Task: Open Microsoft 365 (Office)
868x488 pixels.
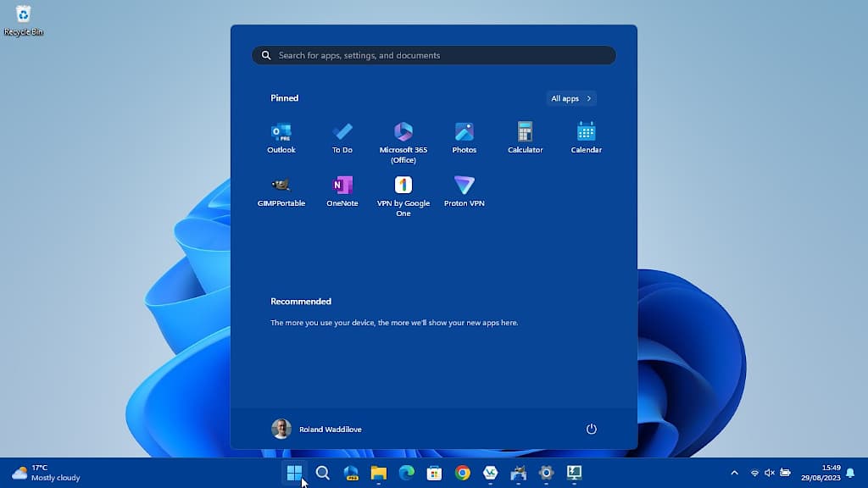Action: 403,131
